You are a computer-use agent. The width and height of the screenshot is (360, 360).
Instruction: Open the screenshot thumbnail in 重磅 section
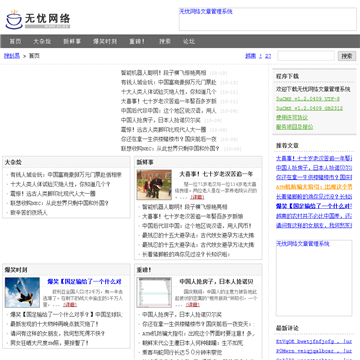(x=154, y=292)
